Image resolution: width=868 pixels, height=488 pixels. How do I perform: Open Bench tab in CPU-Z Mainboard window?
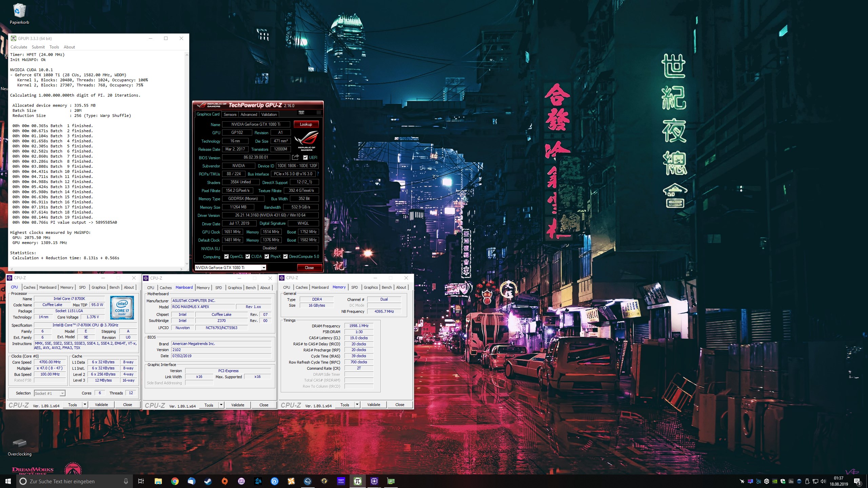(x=251, y=288)
